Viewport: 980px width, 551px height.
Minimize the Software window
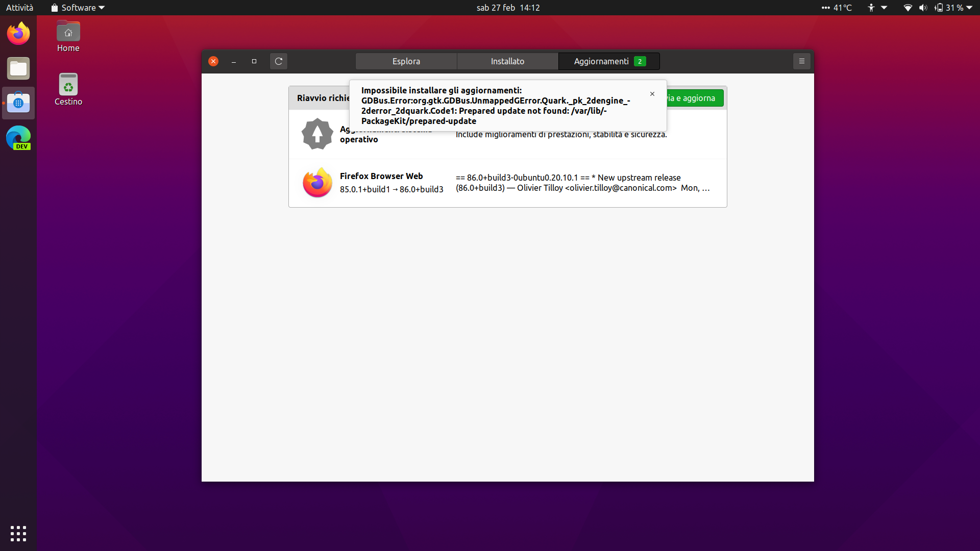pos(234,61)
